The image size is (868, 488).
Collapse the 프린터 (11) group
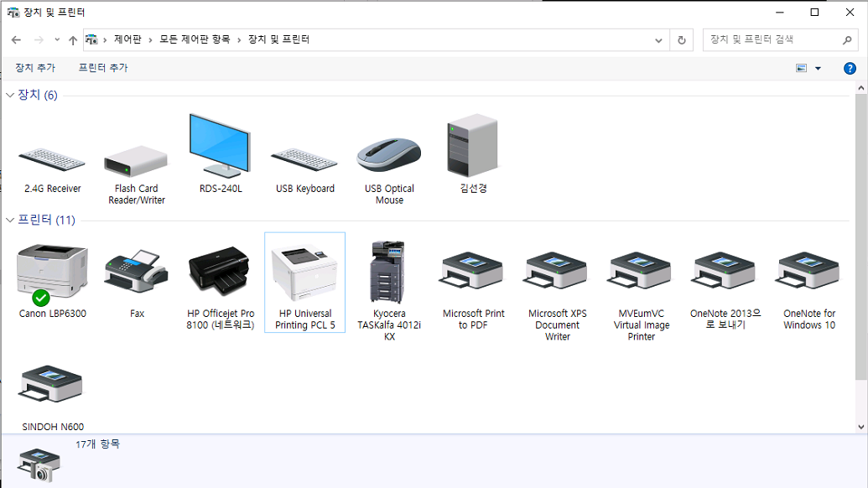(10, 221)
